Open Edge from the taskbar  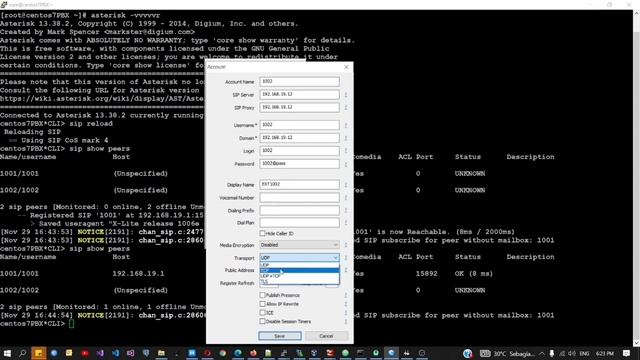coord(238,353)
